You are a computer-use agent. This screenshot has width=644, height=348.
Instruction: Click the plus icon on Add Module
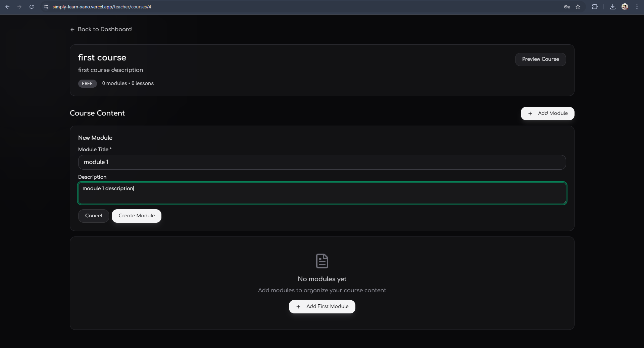(530, 114)
